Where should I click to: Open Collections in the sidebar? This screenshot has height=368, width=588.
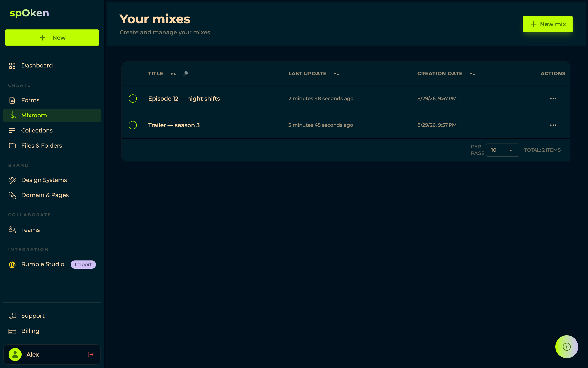(x=52, y=130)
